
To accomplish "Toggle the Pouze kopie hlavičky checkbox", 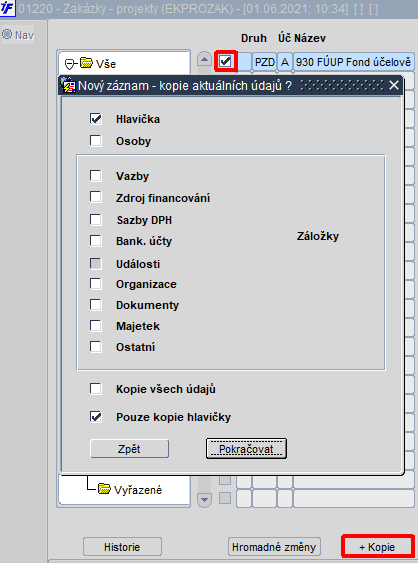I will [x=96, y=417].
